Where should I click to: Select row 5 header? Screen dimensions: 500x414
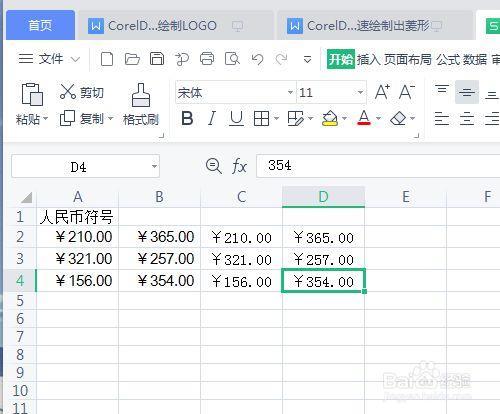pyautogui.click(x=20, y=301)
